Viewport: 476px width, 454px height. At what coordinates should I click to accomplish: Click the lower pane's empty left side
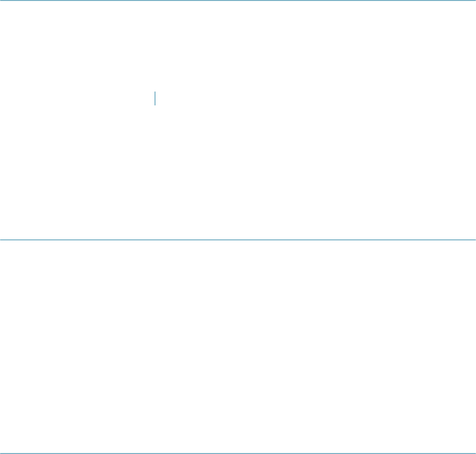point(119,347)
